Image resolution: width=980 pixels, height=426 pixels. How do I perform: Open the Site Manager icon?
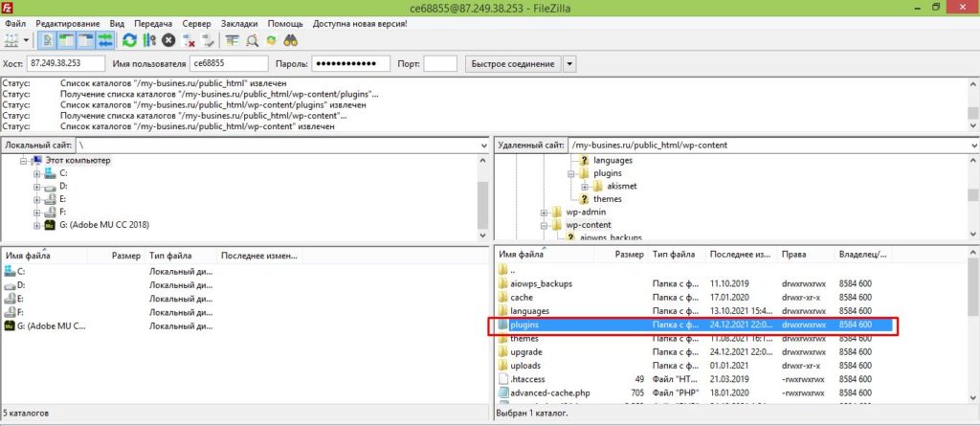click(x=11, y=40)
